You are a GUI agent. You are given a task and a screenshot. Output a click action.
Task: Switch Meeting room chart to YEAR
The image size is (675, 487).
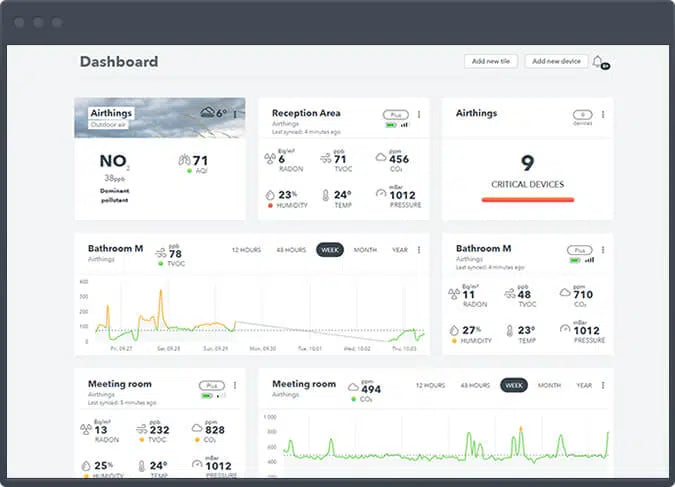tap(584, 385)
